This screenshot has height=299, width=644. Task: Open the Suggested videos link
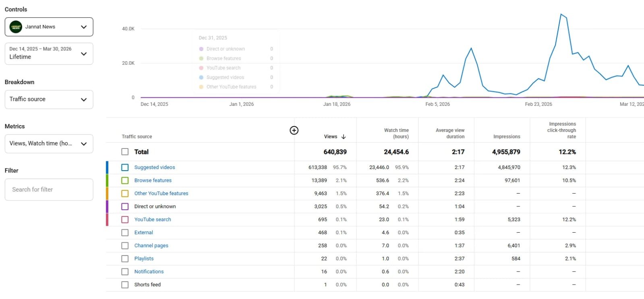[x=155, y=167]
